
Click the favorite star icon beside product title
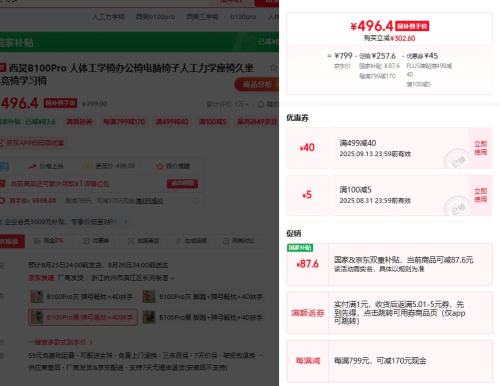(x=273, y=68)
